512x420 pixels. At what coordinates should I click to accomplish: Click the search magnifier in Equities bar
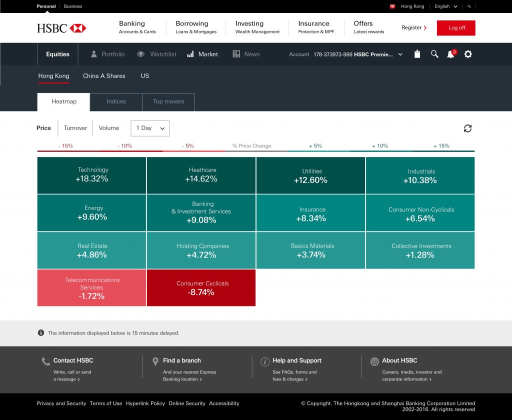click(434, 54)
